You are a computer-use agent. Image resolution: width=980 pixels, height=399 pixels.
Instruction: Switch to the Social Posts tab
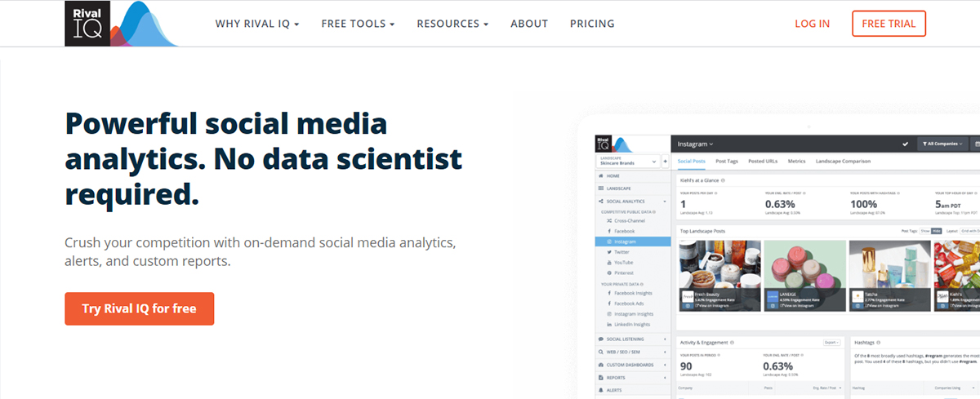tap(692, 161)
